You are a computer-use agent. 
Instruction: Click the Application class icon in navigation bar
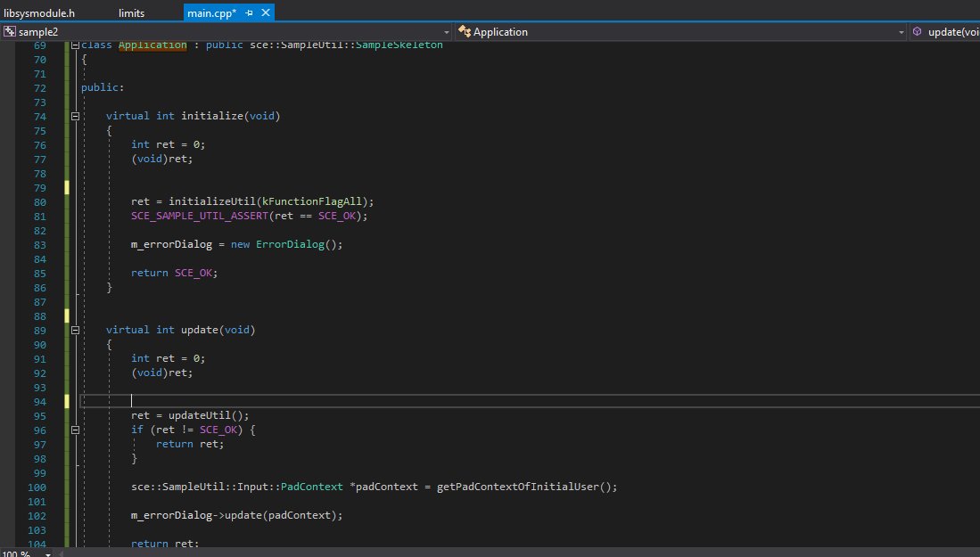click(465, 31)
